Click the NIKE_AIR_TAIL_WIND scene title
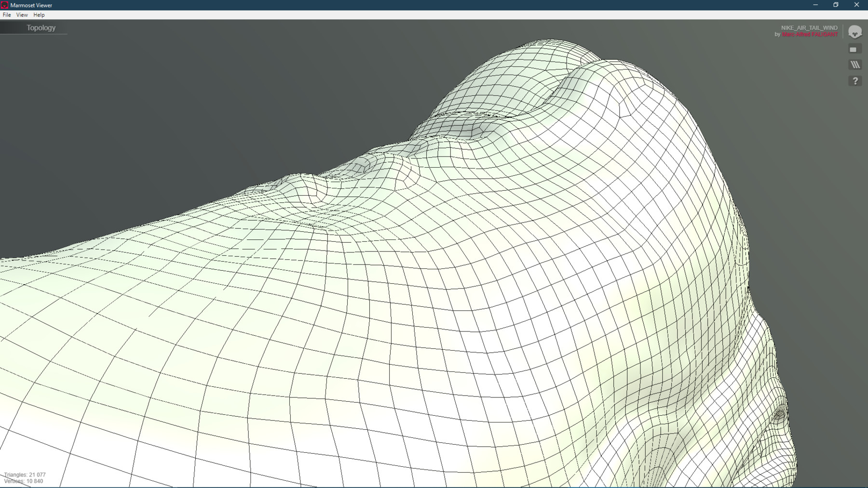The height and width of the screenshot is (488, 868). pos(809,28)
